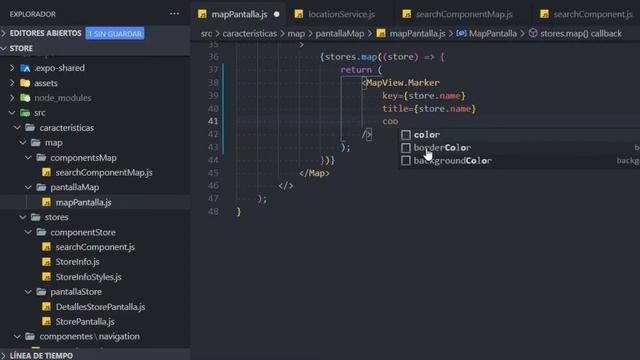The image size is (640, 360).
Task: Click the caracteristicas folder icon
Action: (x=30, y=128)
